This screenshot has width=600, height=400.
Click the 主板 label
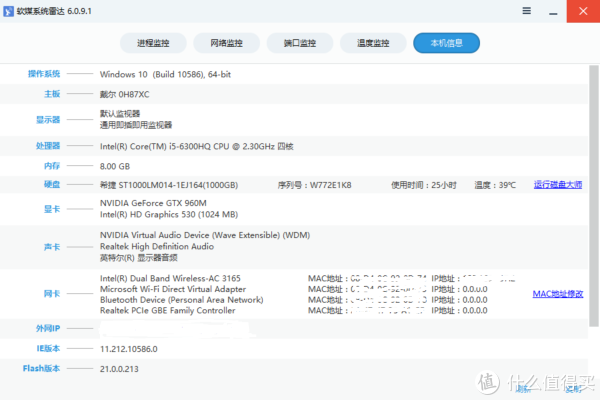(x=52, y=94)
